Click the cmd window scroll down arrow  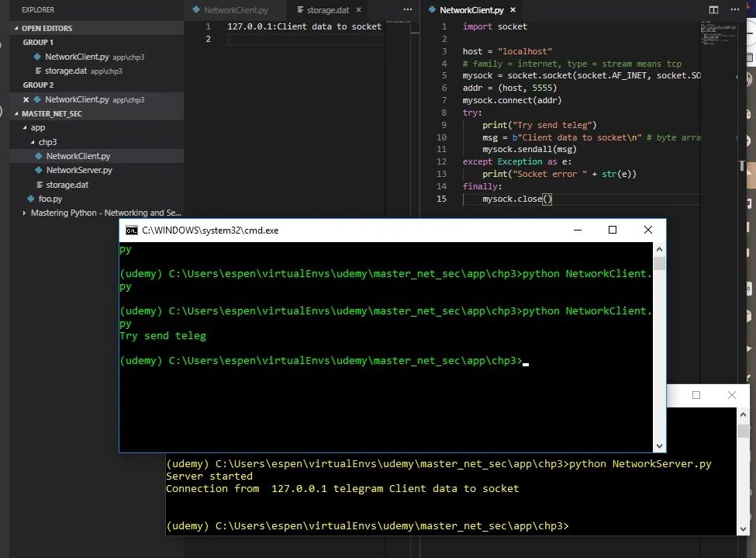pyautogui.click(x=659, y=446)
